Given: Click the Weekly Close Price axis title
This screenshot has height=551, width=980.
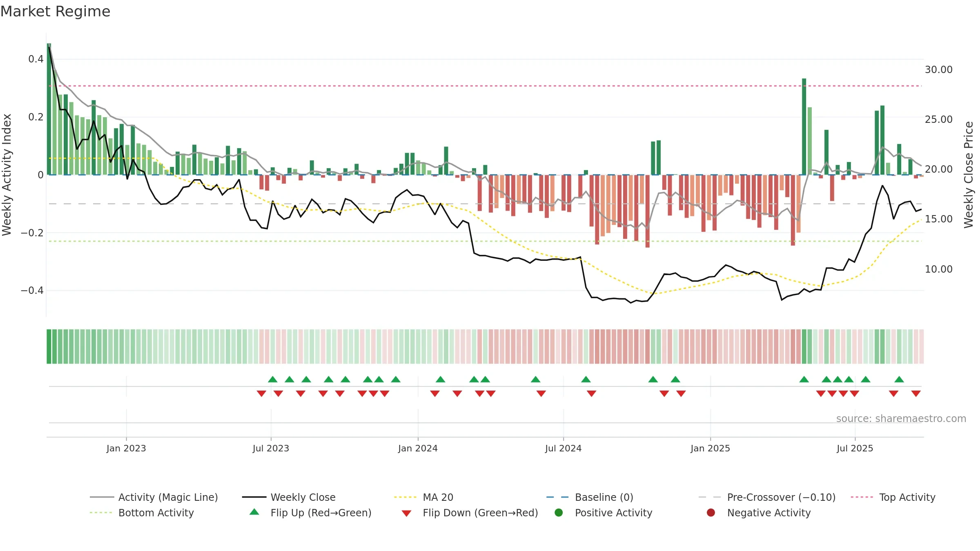Looking at the screenshot, I should [x=969, y=175].
